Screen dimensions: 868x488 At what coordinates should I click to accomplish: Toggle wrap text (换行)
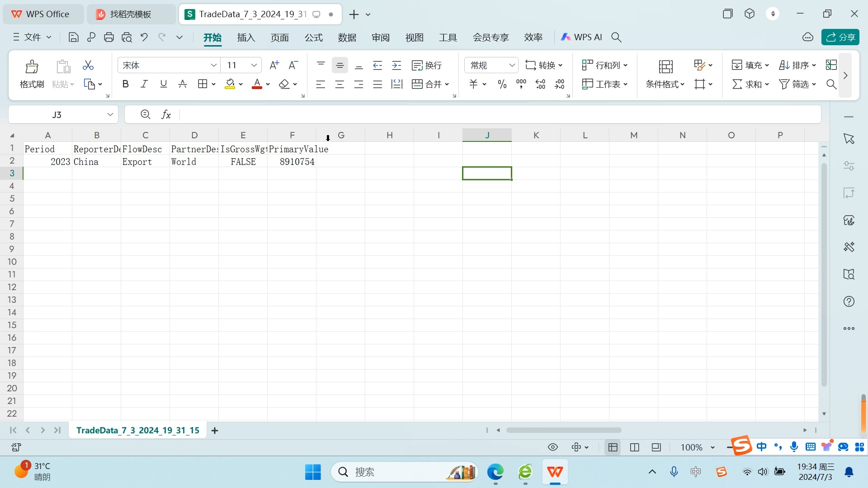click(x=427, y=66)
